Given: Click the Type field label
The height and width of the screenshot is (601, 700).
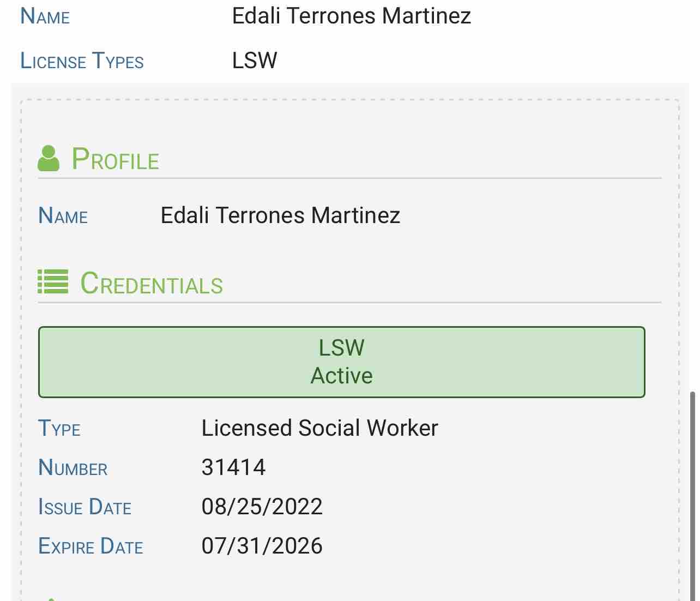Looking at the screenshot, I should pyautogui.click(x=59, y=429).
